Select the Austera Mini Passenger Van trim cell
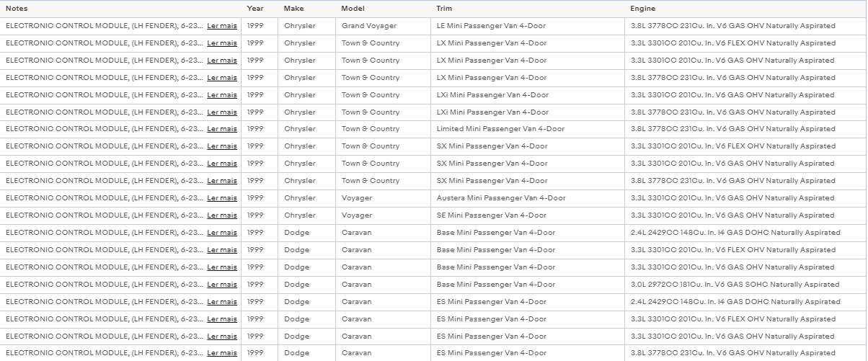Screen dimensions: 868x361 pos(501,198)
